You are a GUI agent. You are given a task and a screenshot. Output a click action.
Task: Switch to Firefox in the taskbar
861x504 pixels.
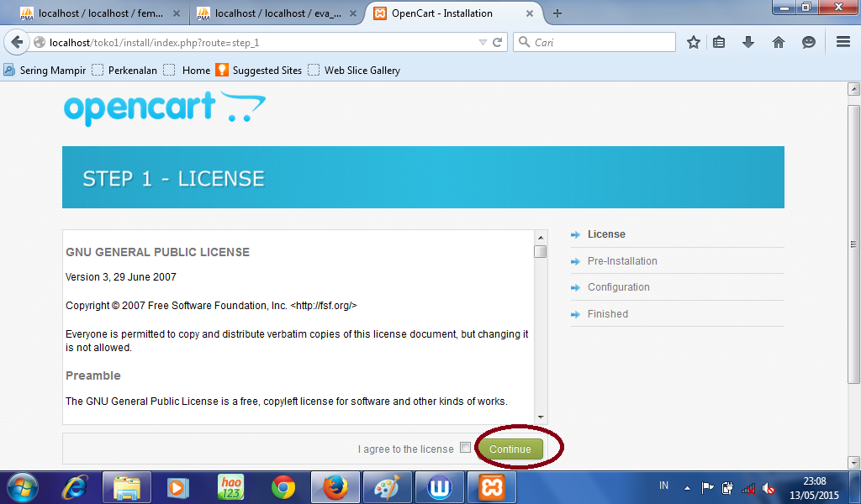click(x=335, y=487)
